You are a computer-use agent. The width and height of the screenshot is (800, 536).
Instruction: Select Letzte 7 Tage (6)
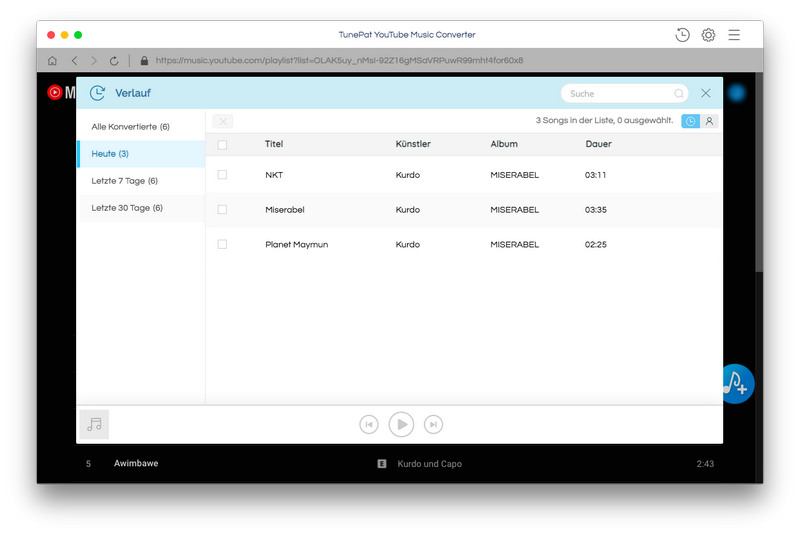click(x=141, y=181)
